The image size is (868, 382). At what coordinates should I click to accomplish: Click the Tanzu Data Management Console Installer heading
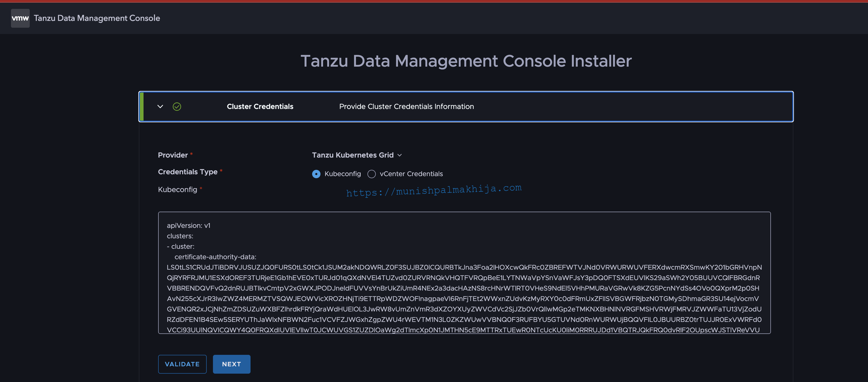466,61
